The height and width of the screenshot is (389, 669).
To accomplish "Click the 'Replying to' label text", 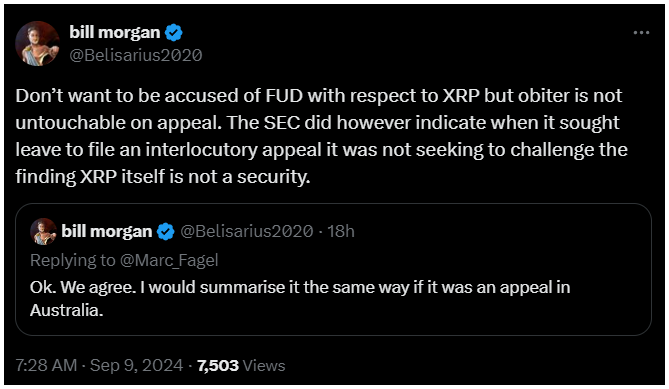I will pyautogui.click(x=73, y=260).
